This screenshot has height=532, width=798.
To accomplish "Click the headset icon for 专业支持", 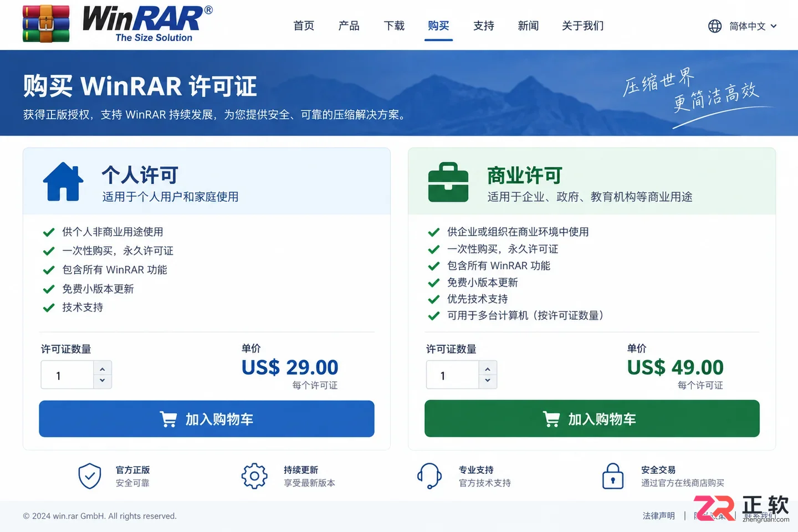I will pyautogui.click(x=429, y=476).
